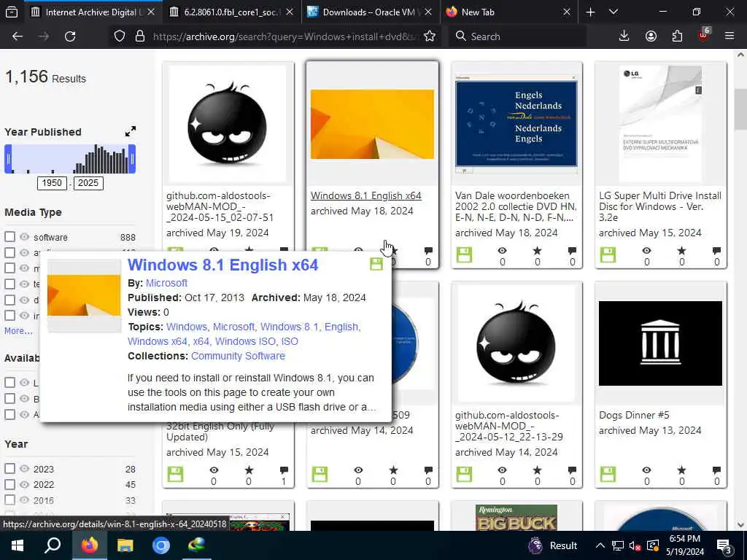Open the extensions puzzle icon
747x560 pixels.
(x=677, y=36)
